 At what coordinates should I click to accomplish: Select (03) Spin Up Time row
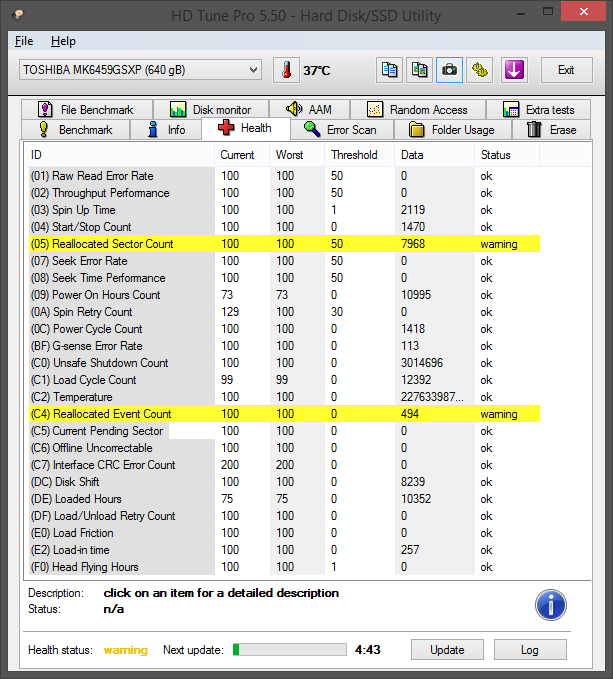(x=284, y=210)
